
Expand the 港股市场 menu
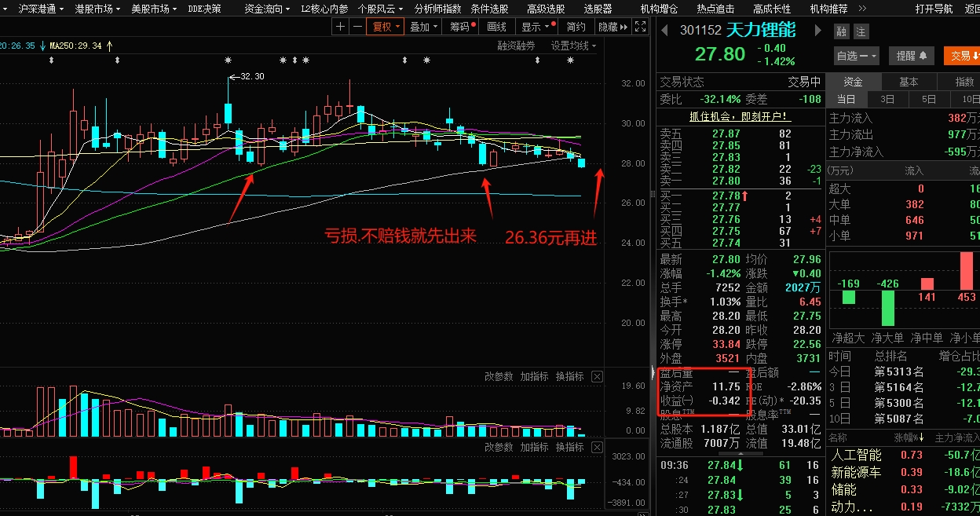pyautogui.click(x=98, y=9)
